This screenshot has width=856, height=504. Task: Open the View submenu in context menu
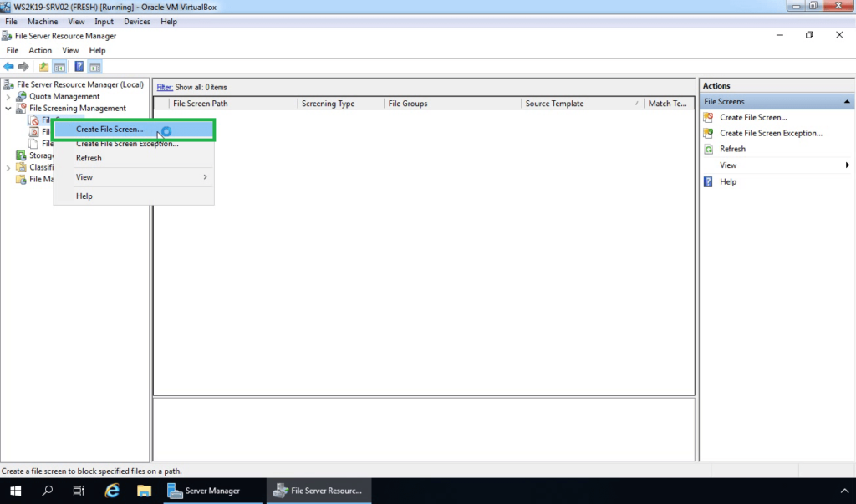[x=134, y=177]
